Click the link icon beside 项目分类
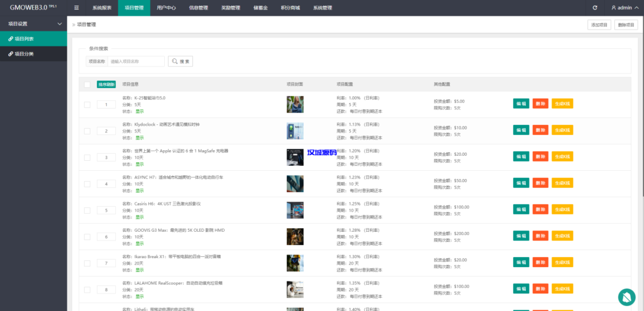Viewport: 644px width, 311px height. (11, 54)
